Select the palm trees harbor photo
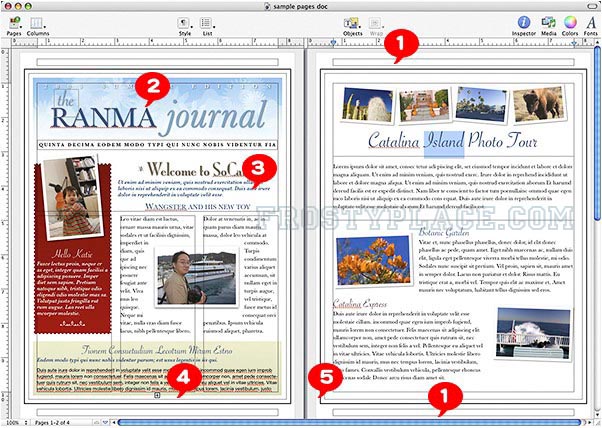This screenshot has width=602, height=428. click(481, 104)
